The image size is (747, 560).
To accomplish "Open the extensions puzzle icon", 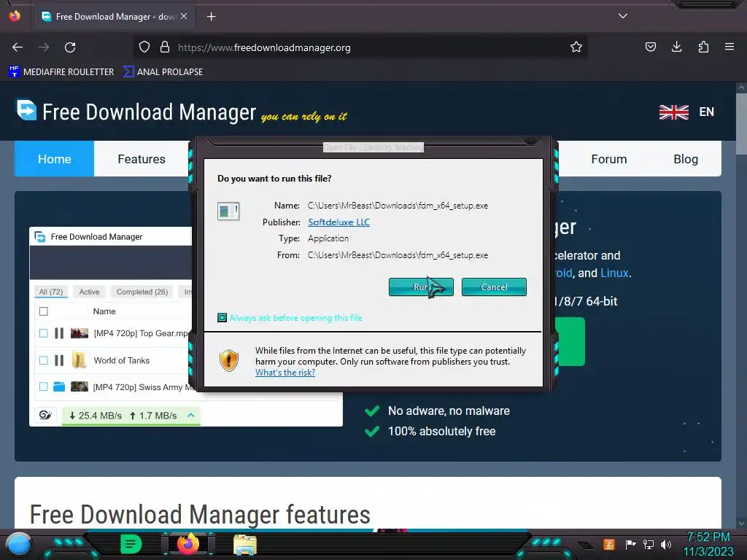I will (x=703, y=47).
